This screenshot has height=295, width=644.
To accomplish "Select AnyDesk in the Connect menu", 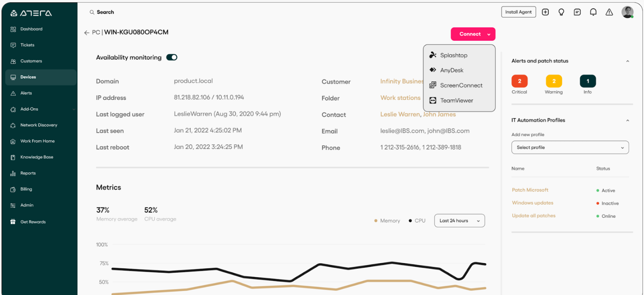I will (x=452, y=70).
